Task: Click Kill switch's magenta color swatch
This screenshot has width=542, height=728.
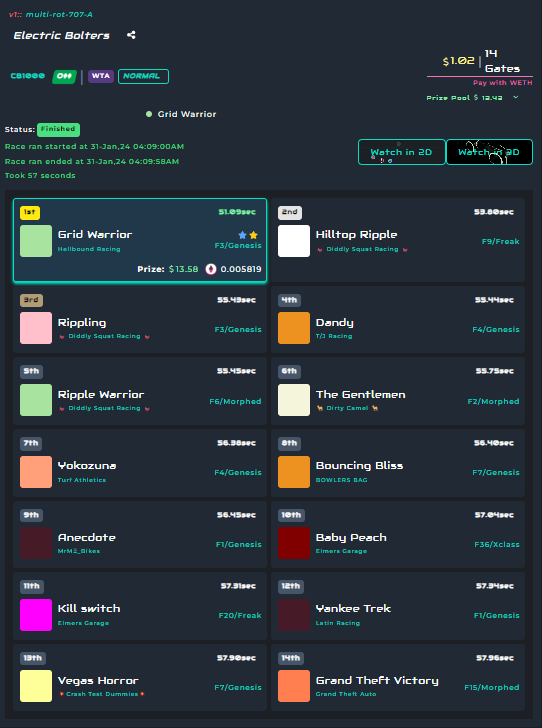Action: [x=36, y=615]
